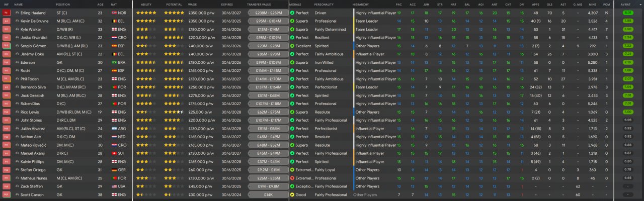Sort by the PERSONALITY column header

coord(325,4)
